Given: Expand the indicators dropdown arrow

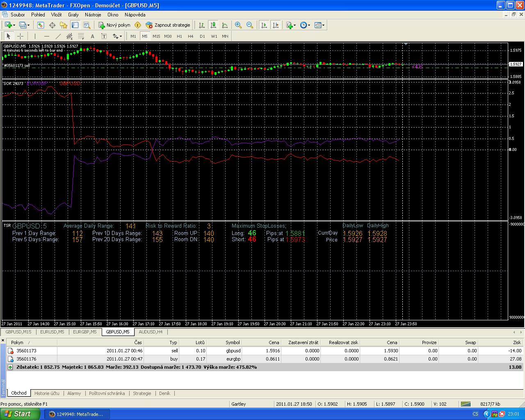Looking at the screenshot, I should point(295,25).
